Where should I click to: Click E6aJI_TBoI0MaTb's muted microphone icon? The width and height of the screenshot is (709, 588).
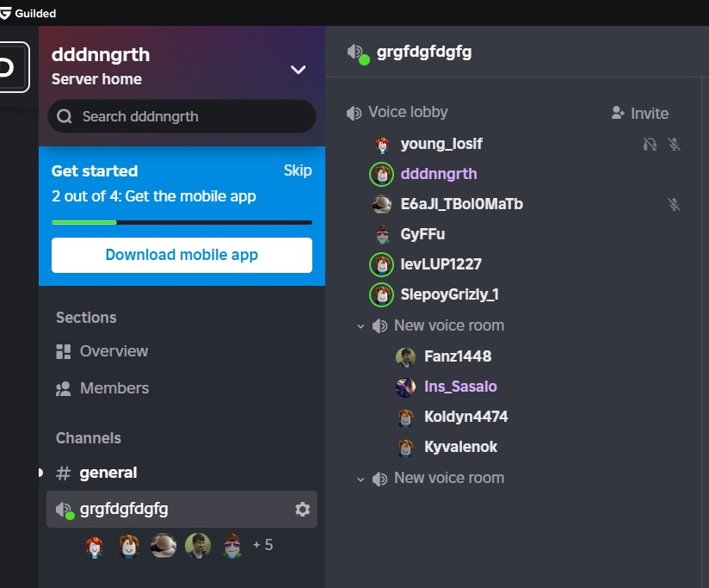pos(675,205)
